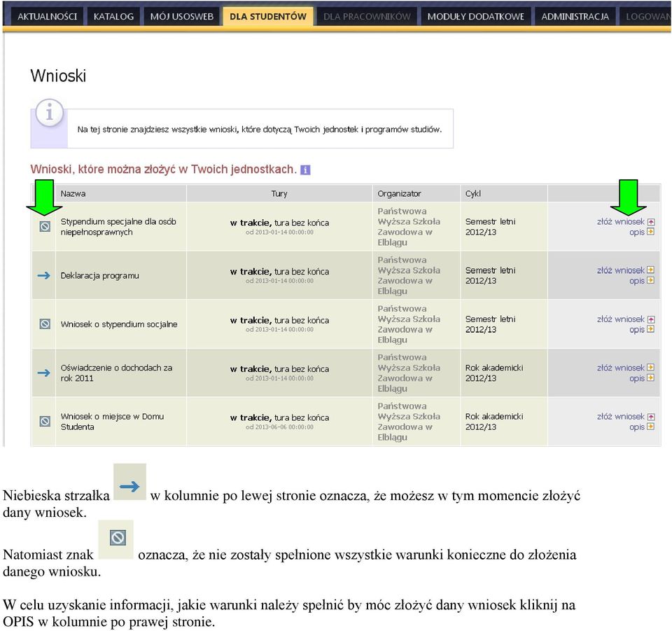Click blocked icon for Stypendium specjalne row
The height and width of the screenshot is (631, 672).
click(x=45, y=226)
